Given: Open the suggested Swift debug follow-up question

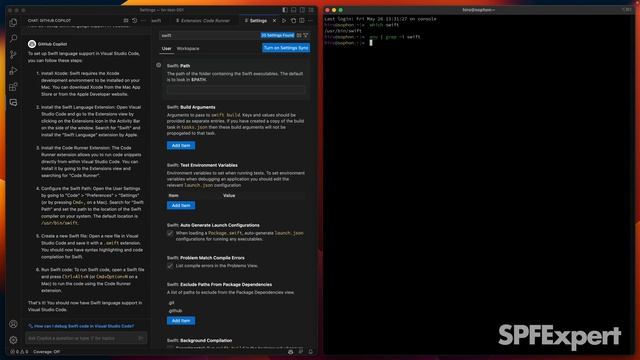Looking at the screenshot, I should click(81, 326).
